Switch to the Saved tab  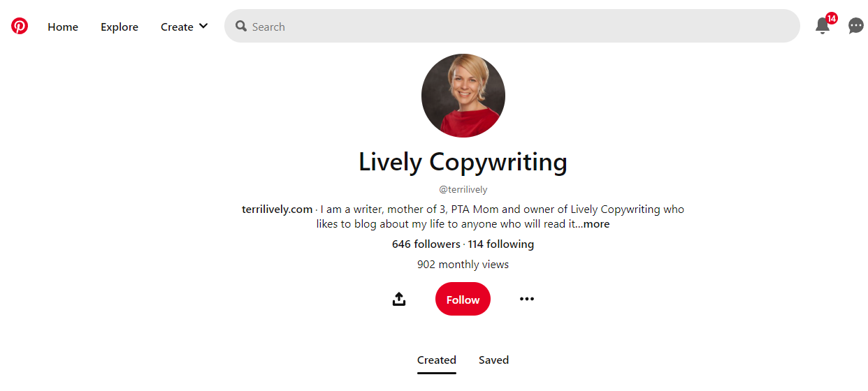point(493,360)
